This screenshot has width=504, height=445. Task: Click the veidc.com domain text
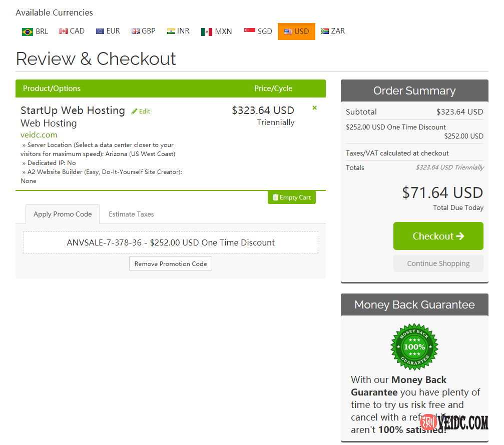39,134
